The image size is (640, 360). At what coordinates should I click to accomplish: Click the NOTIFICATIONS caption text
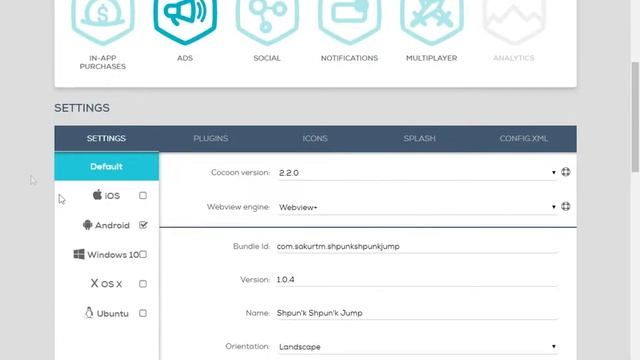[349, 58]
